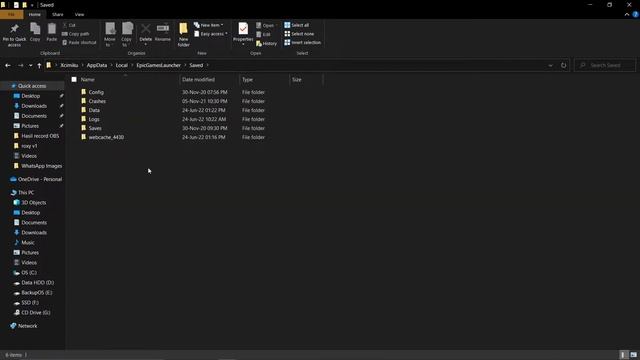Open recent locations dropdown arrow

click(x=30, y=66)
